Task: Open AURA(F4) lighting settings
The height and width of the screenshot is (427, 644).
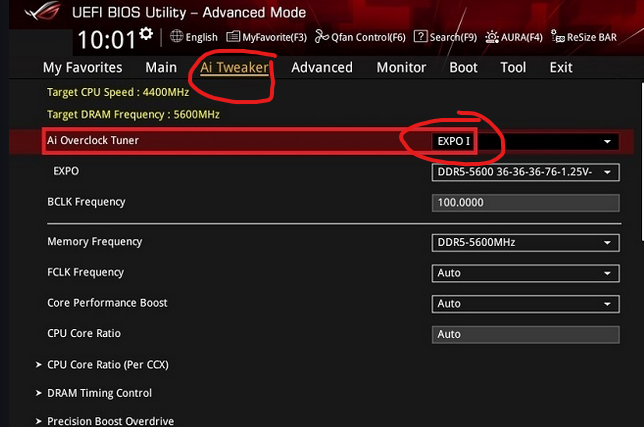Action: pos(522,37)
